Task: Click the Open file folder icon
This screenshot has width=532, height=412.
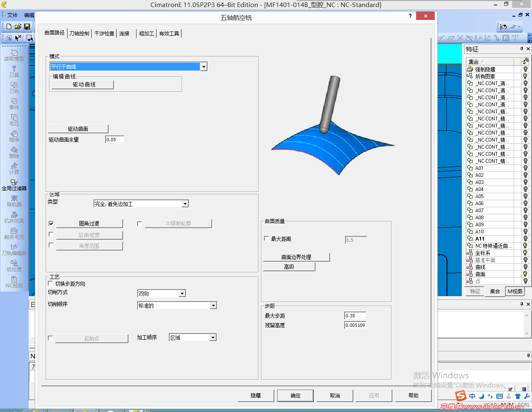Action: (x=18, y=26)
